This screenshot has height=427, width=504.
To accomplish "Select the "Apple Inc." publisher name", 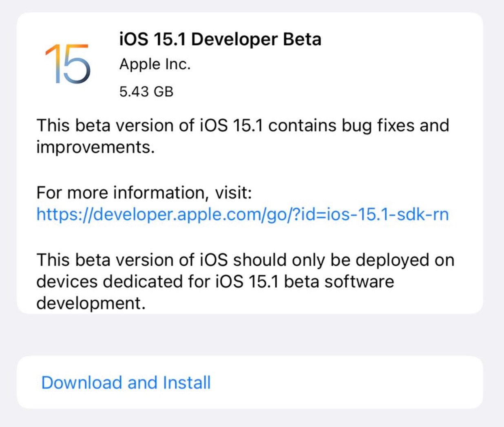I will click(155, 64).
